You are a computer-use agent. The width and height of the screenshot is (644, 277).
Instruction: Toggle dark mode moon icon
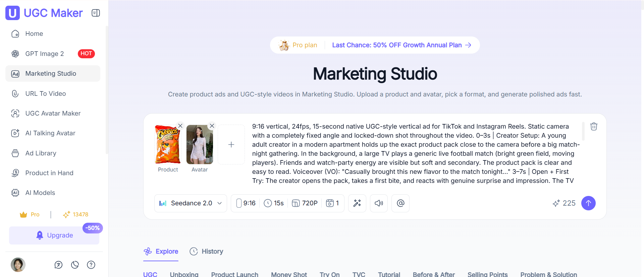75,265
